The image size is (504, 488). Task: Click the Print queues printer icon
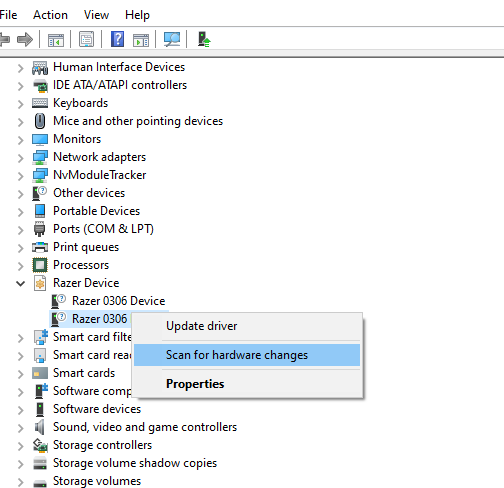(x=40, y=247)
